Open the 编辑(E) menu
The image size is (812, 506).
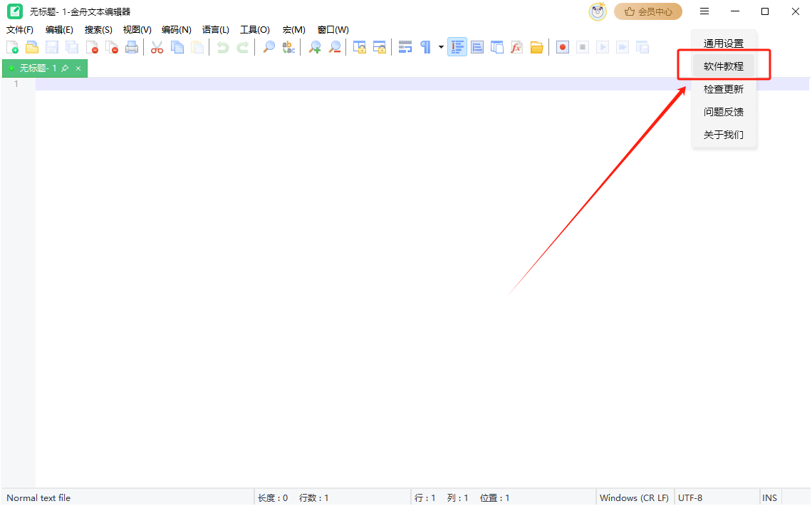pos(59,30)
